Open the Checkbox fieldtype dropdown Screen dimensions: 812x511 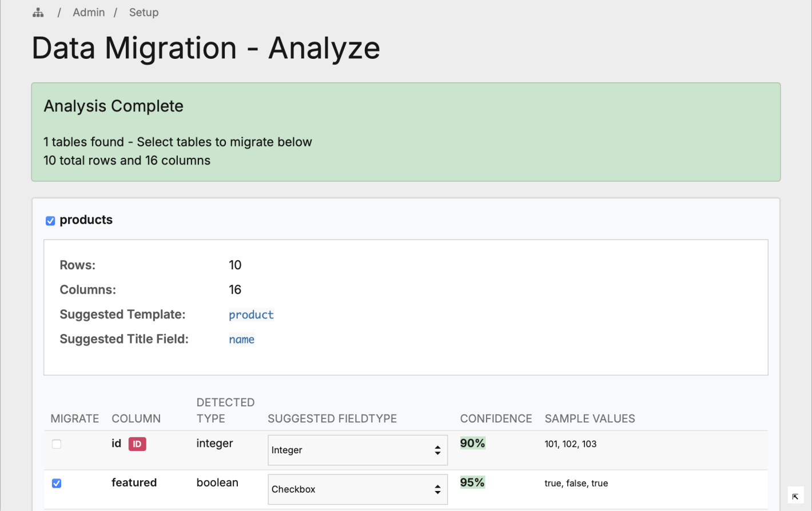pyautogui.click(x=357, y=489)
